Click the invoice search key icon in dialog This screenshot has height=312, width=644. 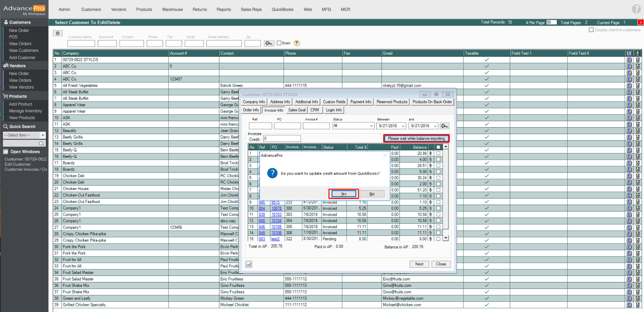[444, 126]
